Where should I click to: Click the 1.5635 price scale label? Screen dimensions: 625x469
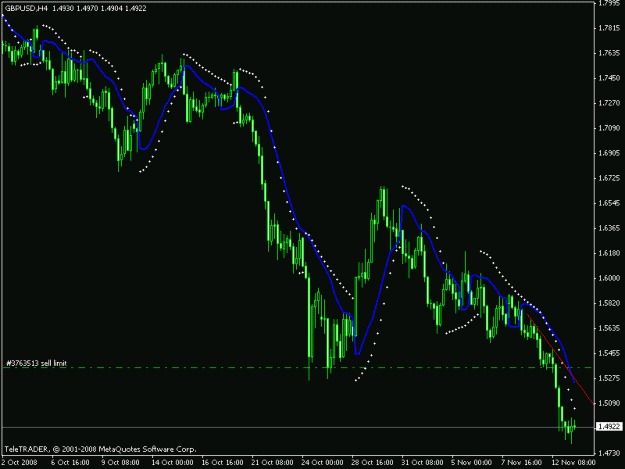coord(609,328)
